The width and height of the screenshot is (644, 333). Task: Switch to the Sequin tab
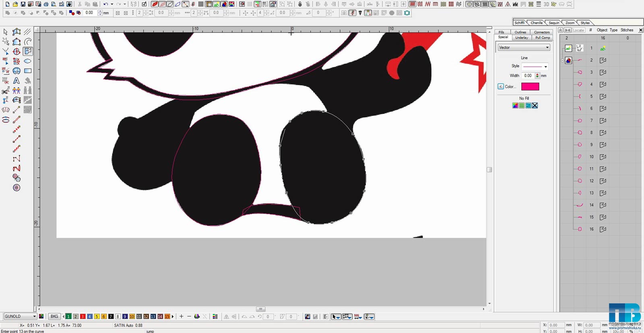[554, 23]
